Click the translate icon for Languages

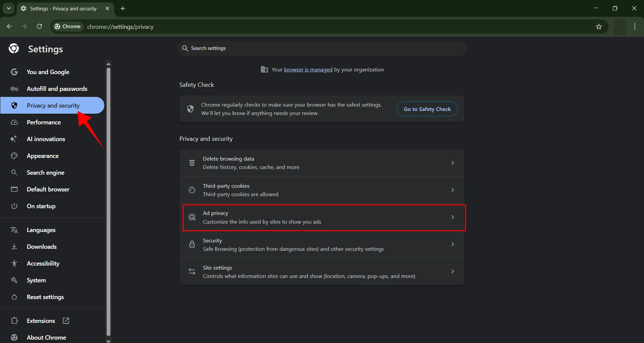click(14, 230)
